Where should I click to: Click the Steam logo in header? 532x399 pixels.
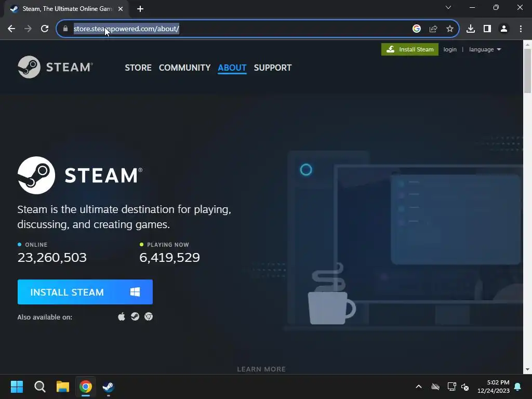tap(55, 67)
